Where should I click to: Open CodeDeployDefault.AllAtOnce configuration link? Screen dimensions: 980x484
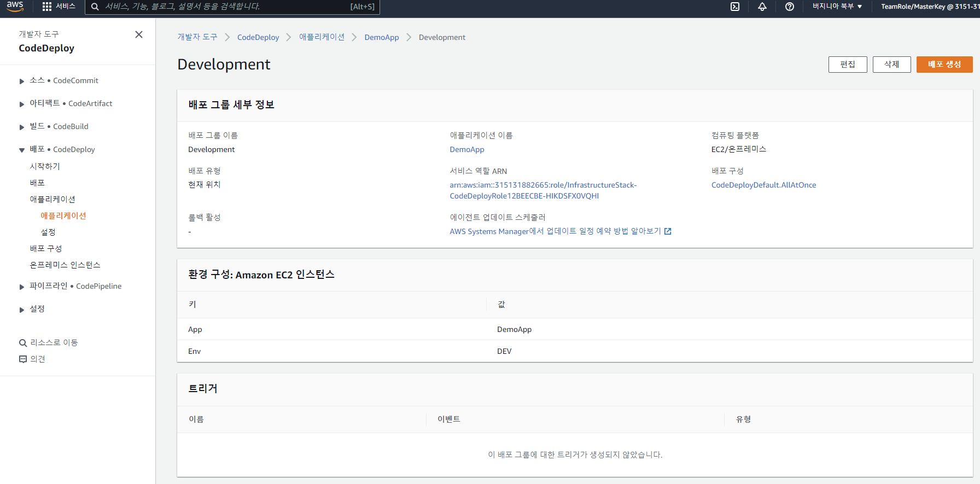point(763,185)
